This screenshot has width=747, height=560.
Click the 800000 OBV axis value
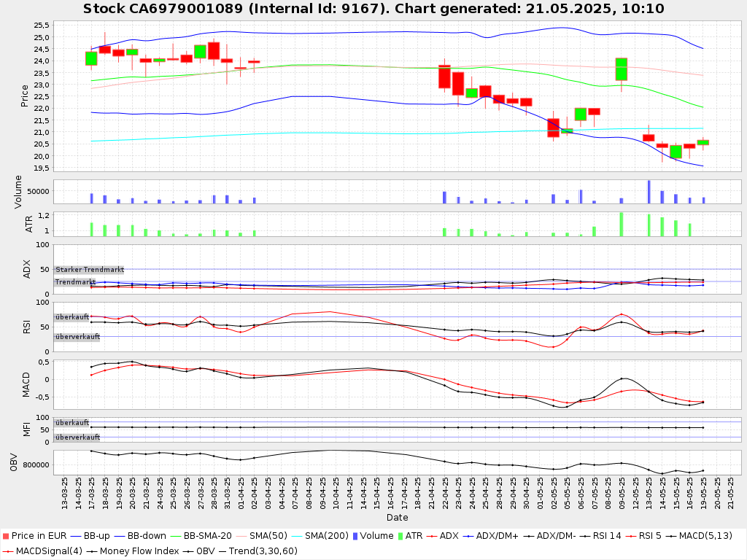36,464
